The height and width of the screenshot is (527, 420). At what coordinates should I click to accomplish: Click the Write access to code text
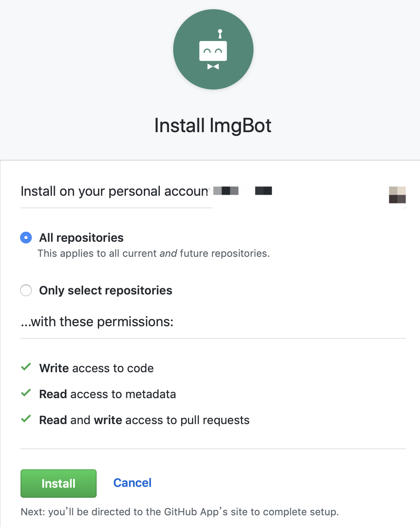96,368
